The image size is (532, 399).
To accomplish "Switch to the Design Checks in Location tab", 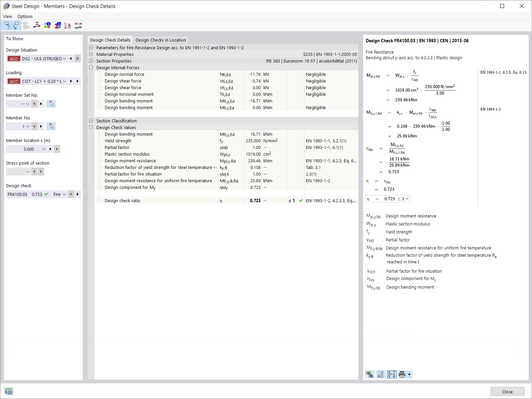I will 161,40.
